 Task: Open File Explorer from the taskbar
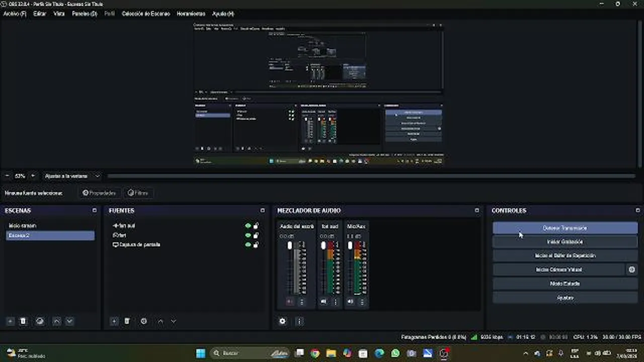[331, 353]
